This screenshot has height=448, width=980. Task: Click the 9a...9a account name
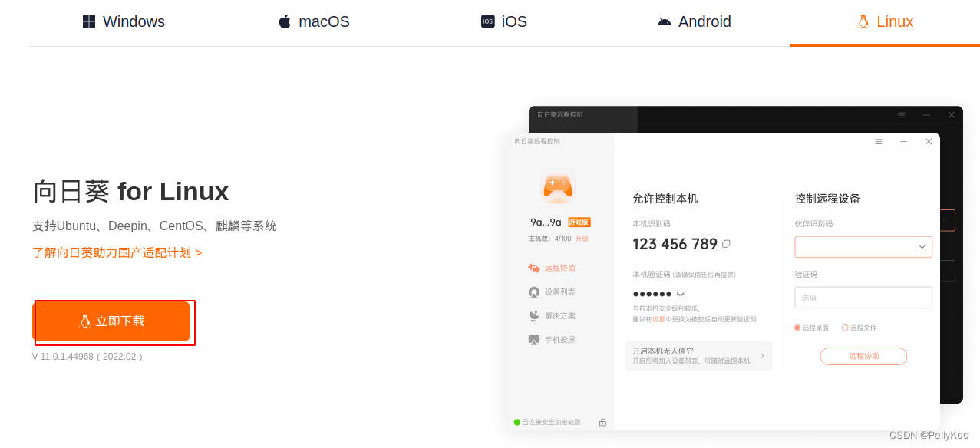[546, 222]
